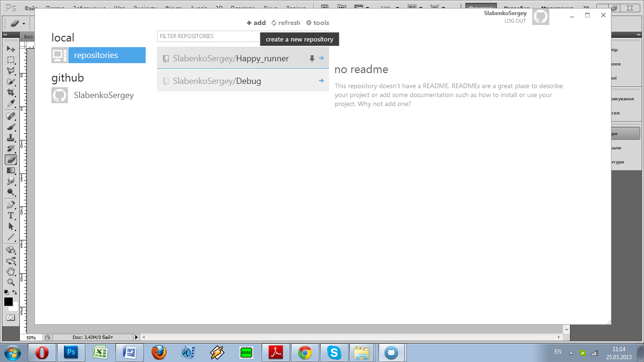Swap foreground and background colors
The width and height of the screenshot is (644, 362).
click(x=15, y=292)
